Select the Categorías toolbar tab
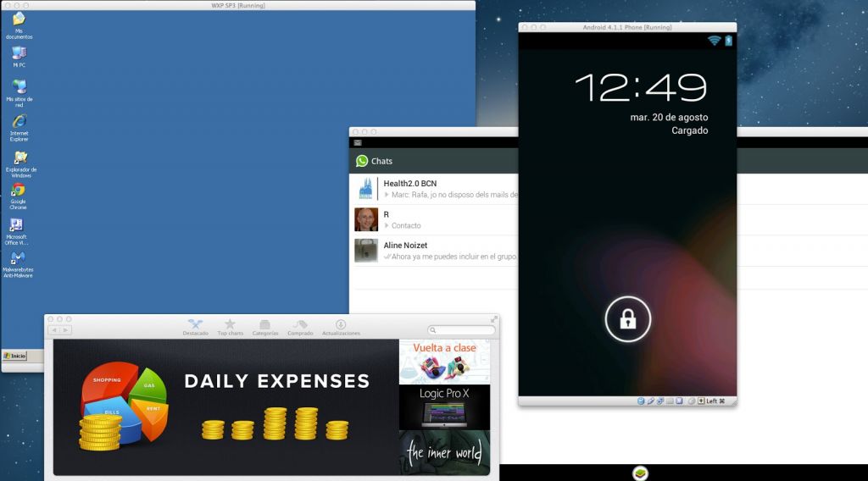This screenshot has width=868, height=481. (265, 327)
